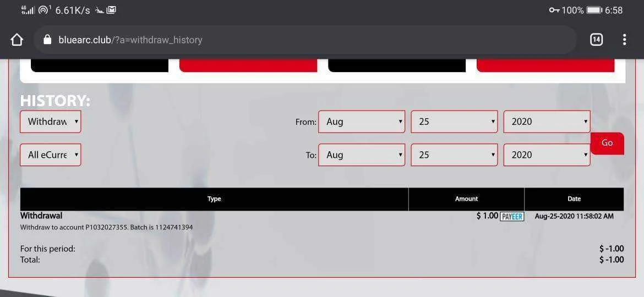Tap the padlock site security icon
The height and width of the screenshot is (297, 644).
(x=48, y=40)
